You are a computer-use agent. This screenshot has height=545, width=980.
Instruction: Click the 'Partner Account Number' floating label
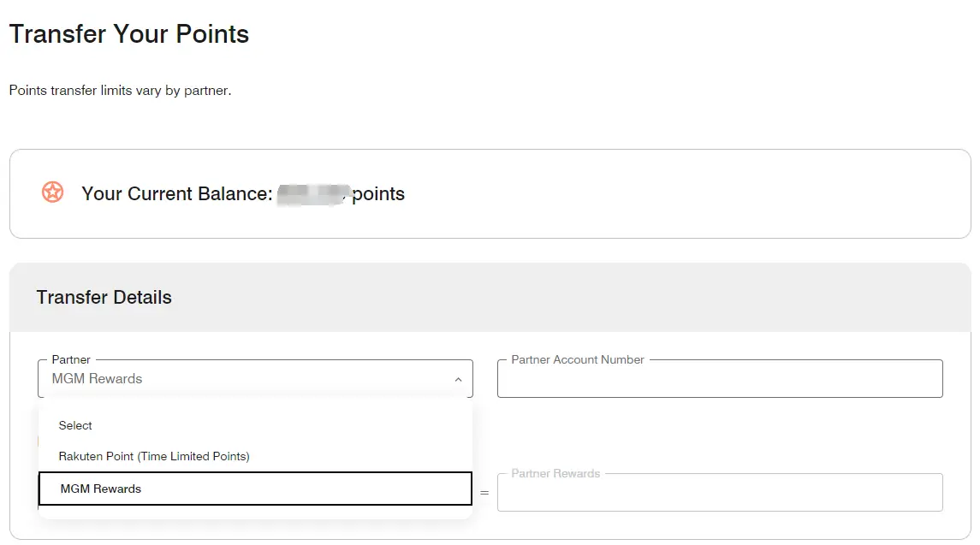(577, 359)
